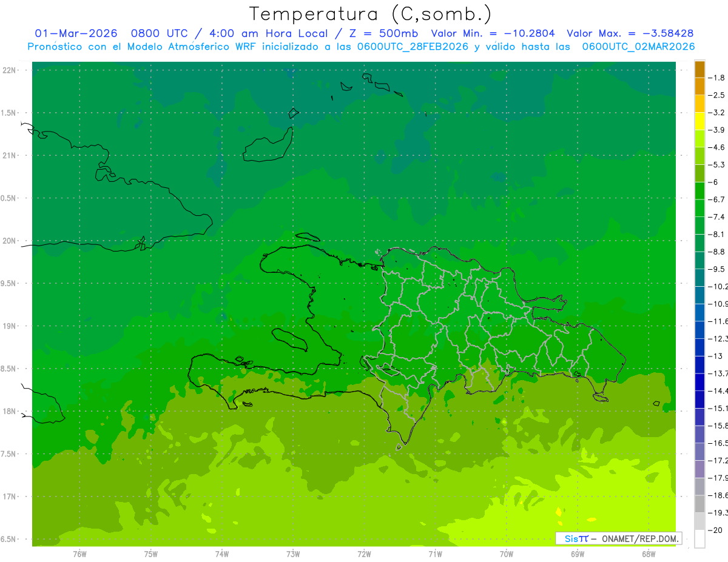Click the "72W" longitude axis label
This screenshot has height=562, width=728.
click(364, 554)
